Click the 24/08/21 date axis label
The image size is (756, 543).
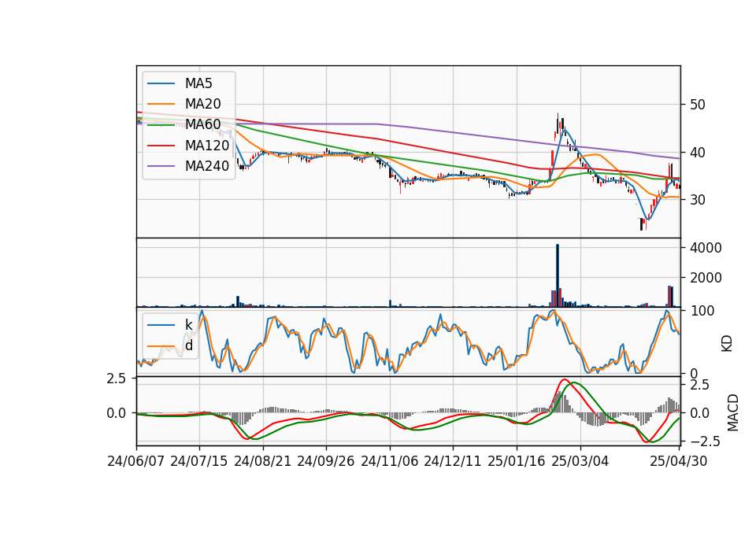[263, 461]
